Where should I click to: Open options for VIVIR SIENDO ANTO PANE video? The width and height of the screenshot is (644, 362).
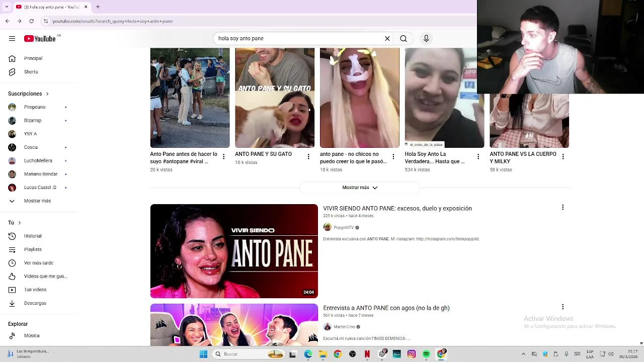click(x=563, y=207)
